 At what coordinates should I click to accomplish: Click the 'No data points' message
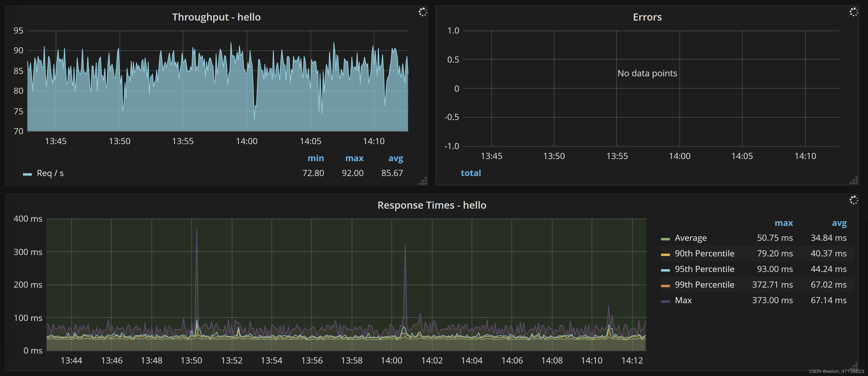[647, 73]
